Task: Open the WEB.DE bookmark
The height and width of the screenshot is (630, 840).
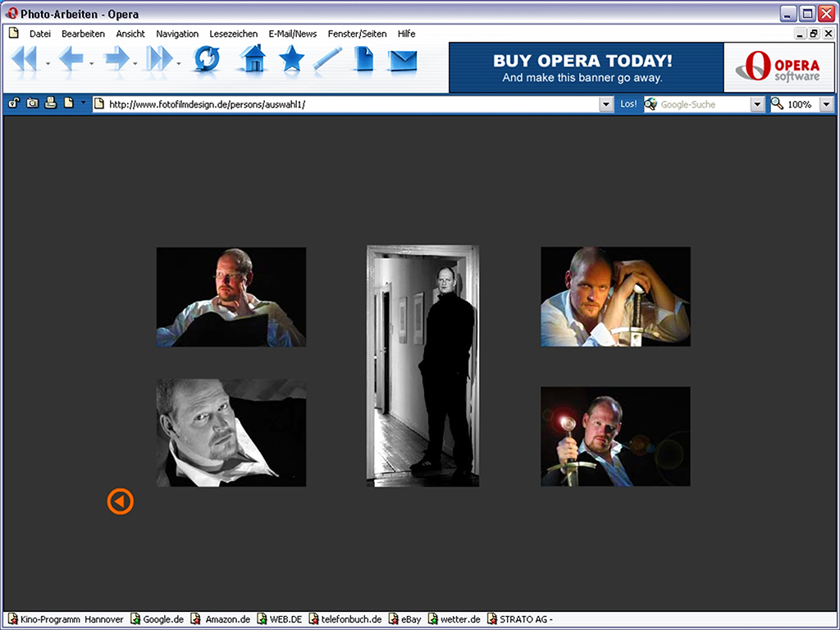Action: pyautogui.click(x=280, y=619)
